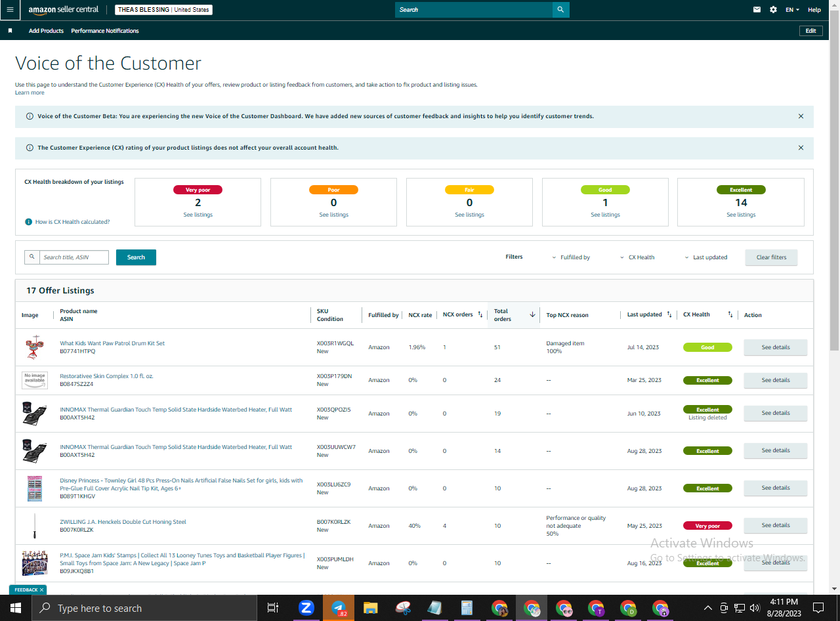
Task: Dismiss the Voice of the Customer Beta banner
Action: coord(801,116)
